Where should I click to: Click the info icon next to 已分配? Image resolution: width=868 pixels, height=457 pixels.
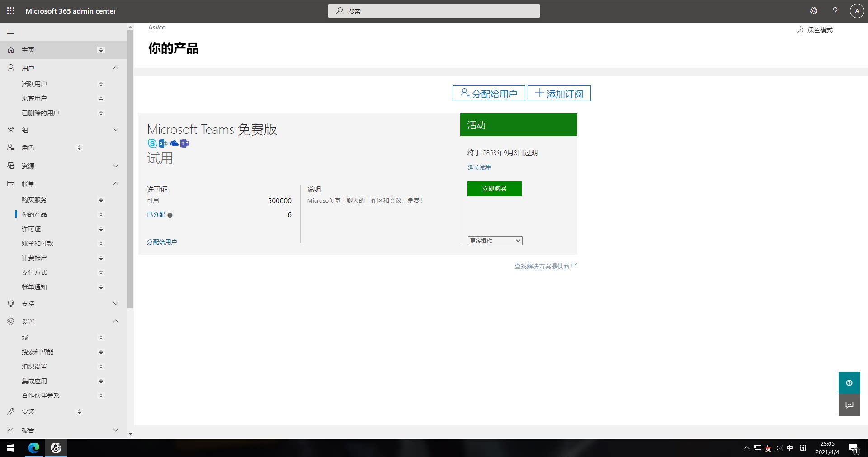pos(170,215)
